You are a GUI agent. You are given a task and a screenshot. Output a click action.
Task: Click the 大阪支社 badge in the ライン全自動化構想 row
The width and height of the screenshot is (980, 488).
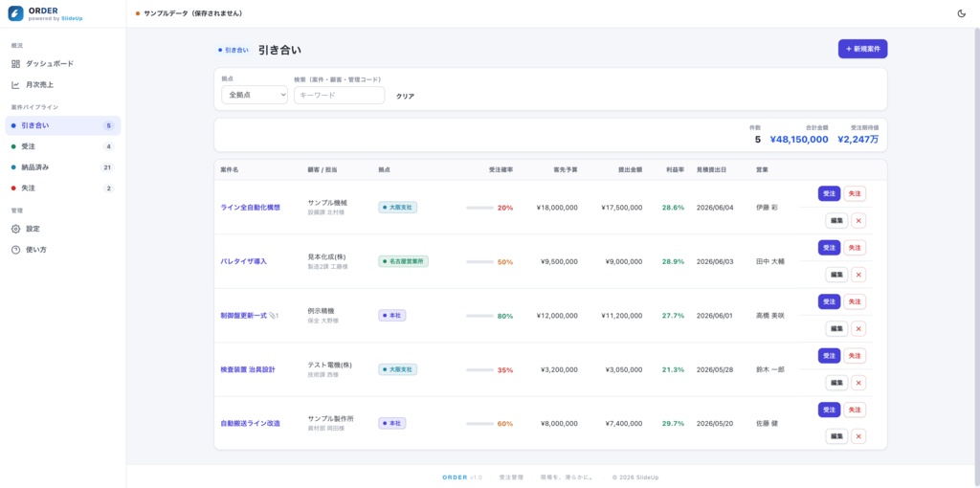(x=397, y=208)
